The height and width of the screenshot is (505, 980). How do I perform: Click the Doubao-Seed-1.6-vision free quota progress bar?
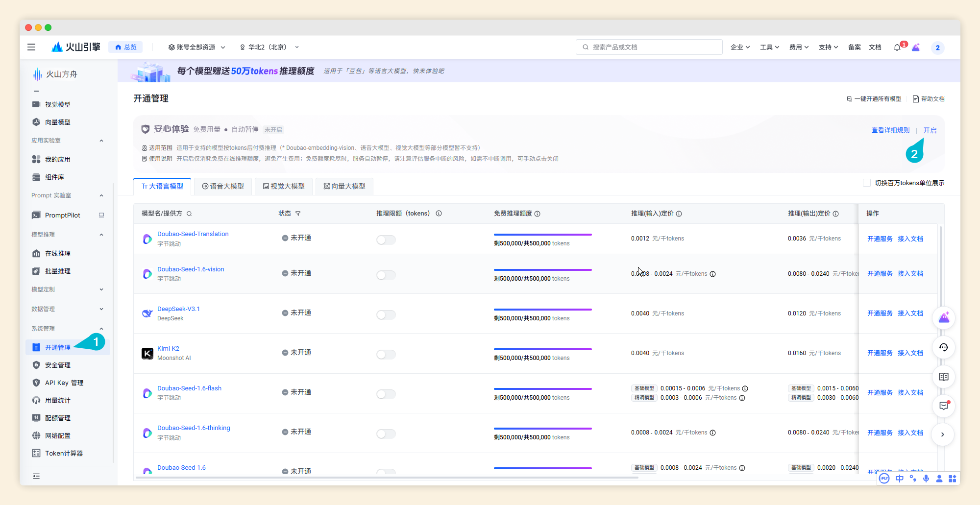pyautogui.click(x=542, y=270)
